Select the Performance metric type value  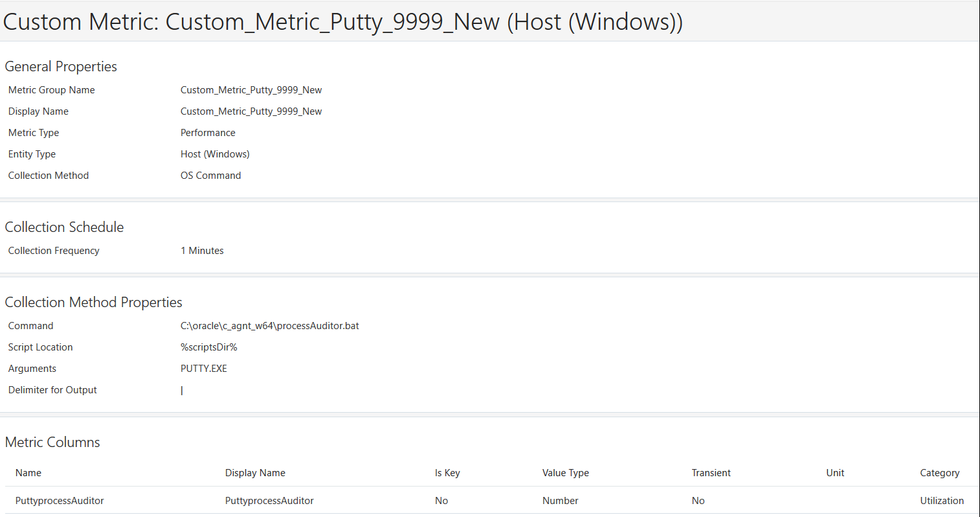click(x=208, y=133)
